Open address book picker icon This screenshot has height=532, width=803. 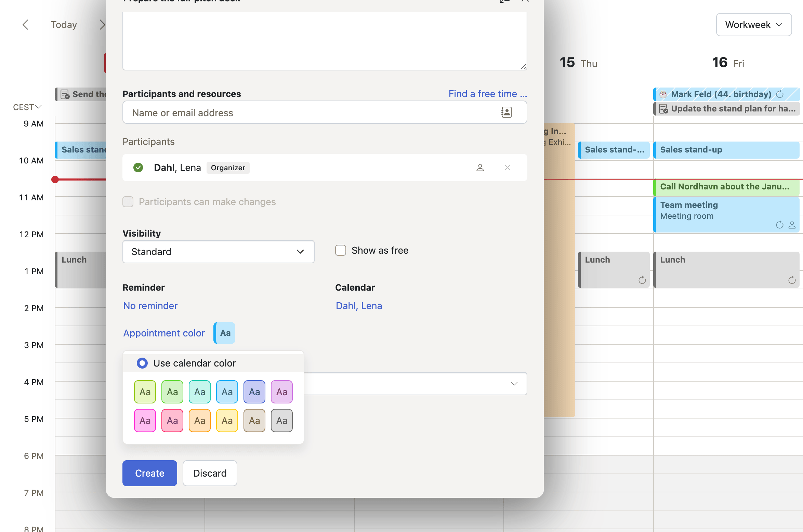[506, 112]
